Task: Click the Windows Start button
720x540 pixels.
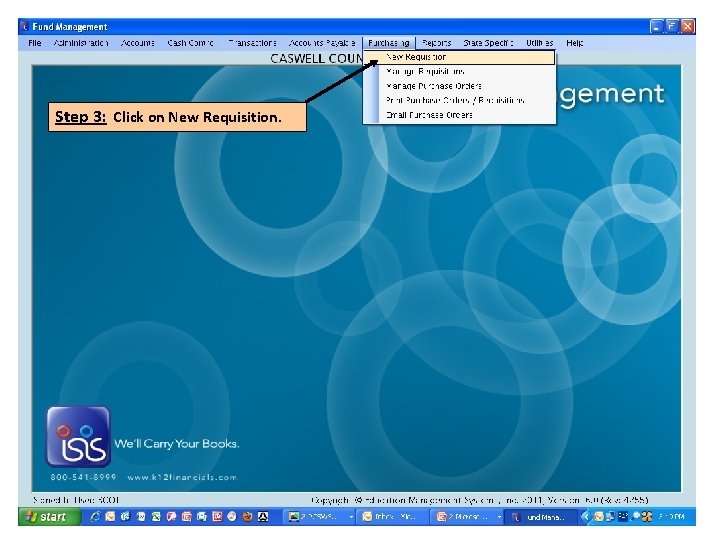Action: [49, 517]
